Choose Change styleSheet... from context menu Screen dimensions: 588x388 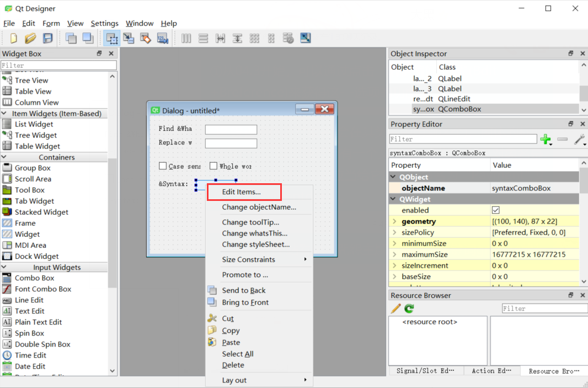[x=259, y=245]
